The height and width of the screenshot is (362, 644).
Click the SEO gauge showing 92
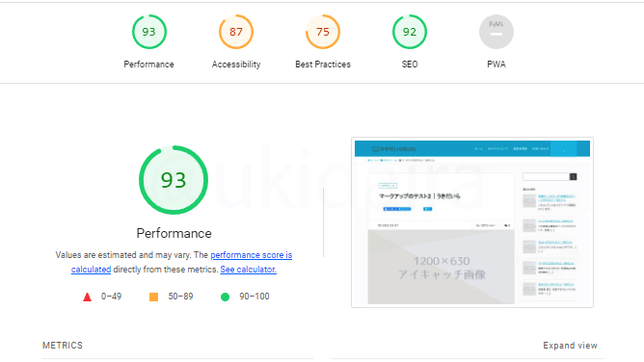coord(410,32)
